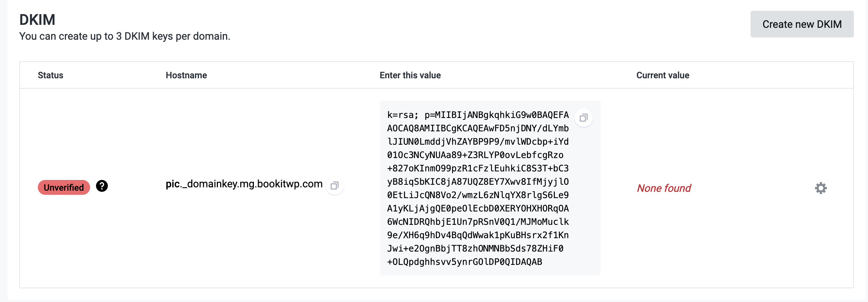Click the Unverified status badge
The width and height of the screenshot is (868, 302).
tap(63, 187)
